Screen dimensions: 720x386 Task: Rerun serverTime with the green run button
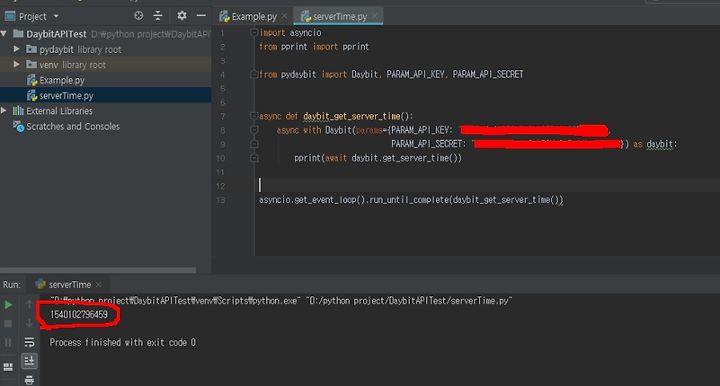[8, 305]
